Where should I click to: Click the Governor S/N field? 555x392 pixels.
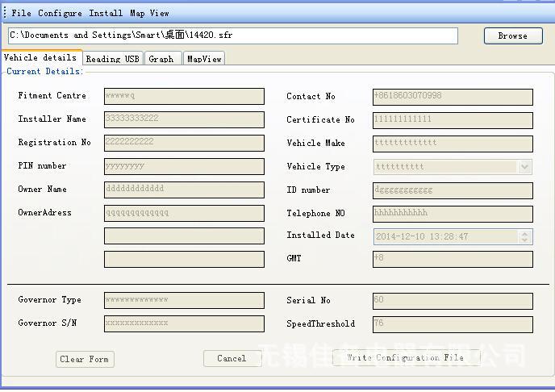[184, 323]
